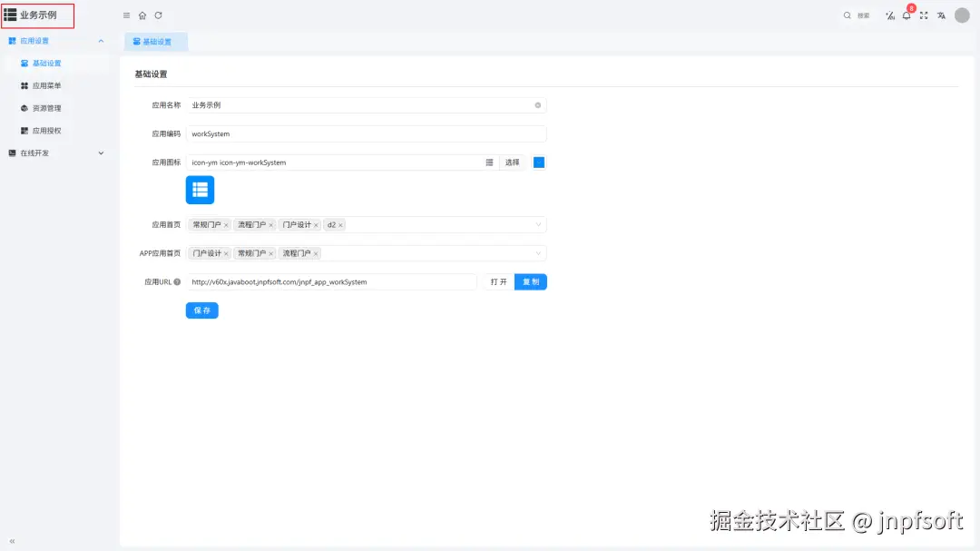This screenshot has height=551, width=980.
Task: Open the language switcher icon
Action: point(942,15)
